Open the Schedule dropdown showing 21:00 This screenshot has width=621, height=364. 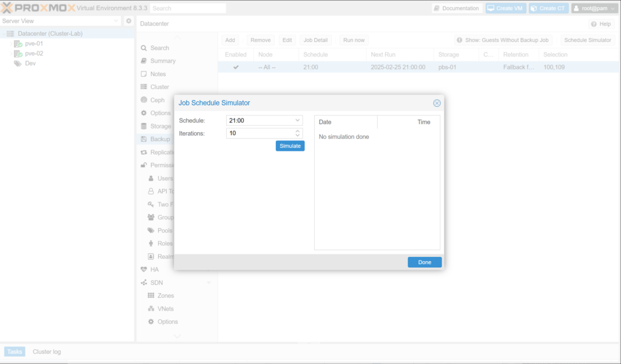[297, 121]
